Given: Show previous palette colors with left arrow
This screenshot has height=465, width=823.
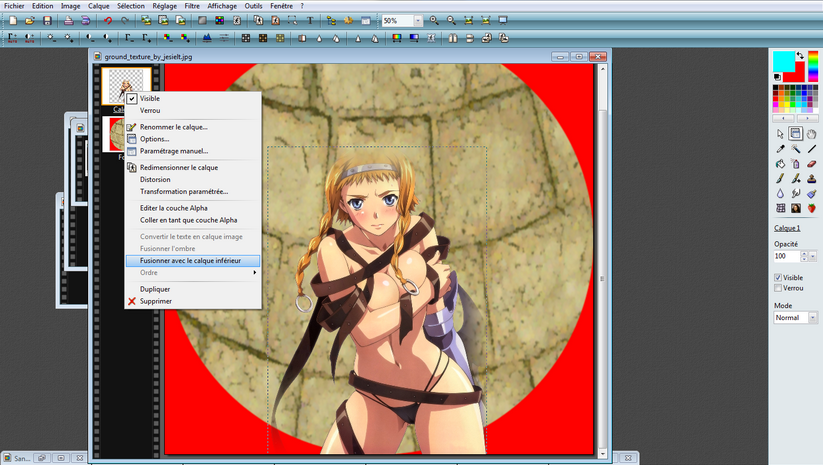Looking at the screenshot, I should (783, 118).
